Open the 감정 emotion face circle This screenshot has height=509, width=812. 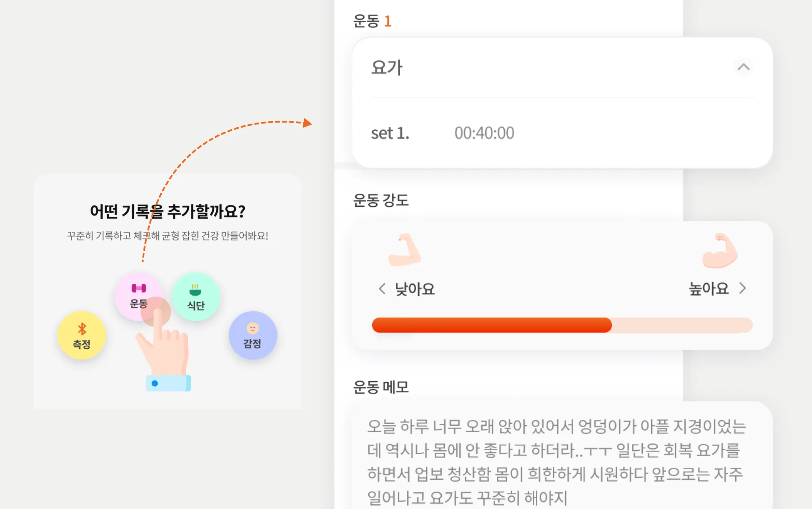253,336
